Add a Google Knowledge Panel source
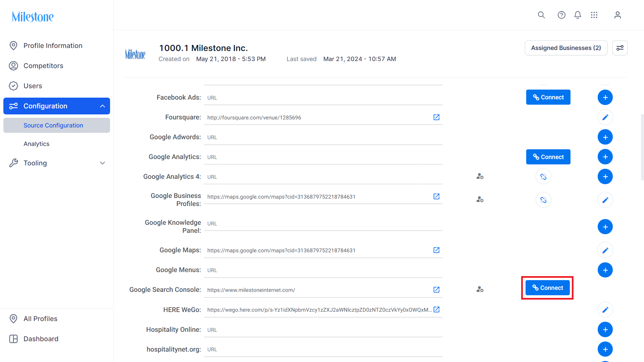The image size is (644, 362). 605,227
